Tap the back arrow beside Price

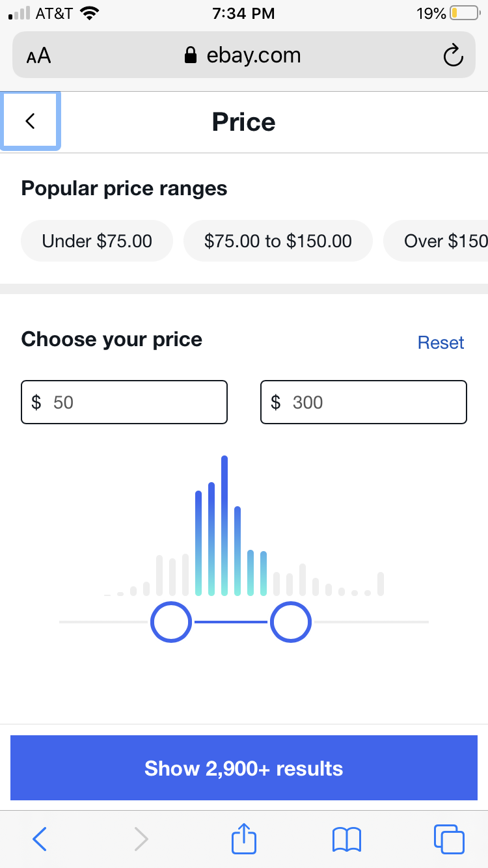[30, 121]
